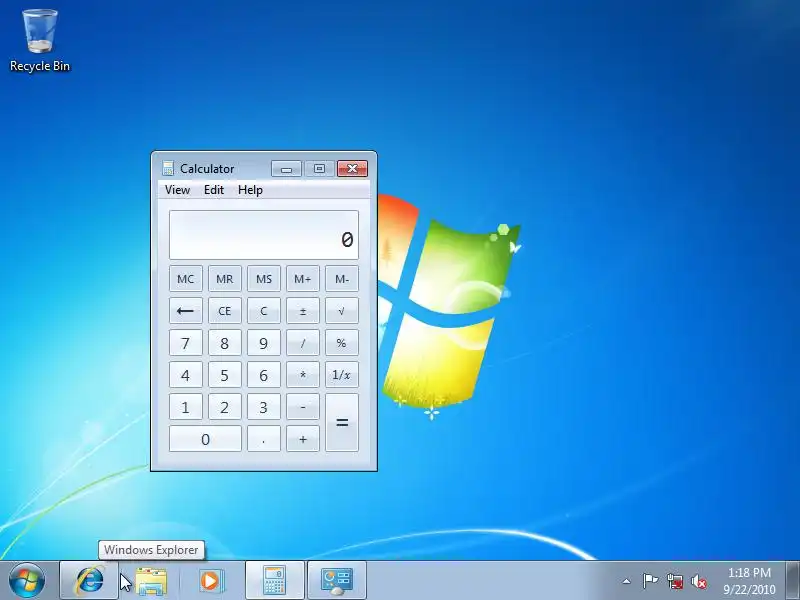The width and height of the screenshot is (800, 600).
Task: Click the muted volume speaker icon
Action: [699, 581]
